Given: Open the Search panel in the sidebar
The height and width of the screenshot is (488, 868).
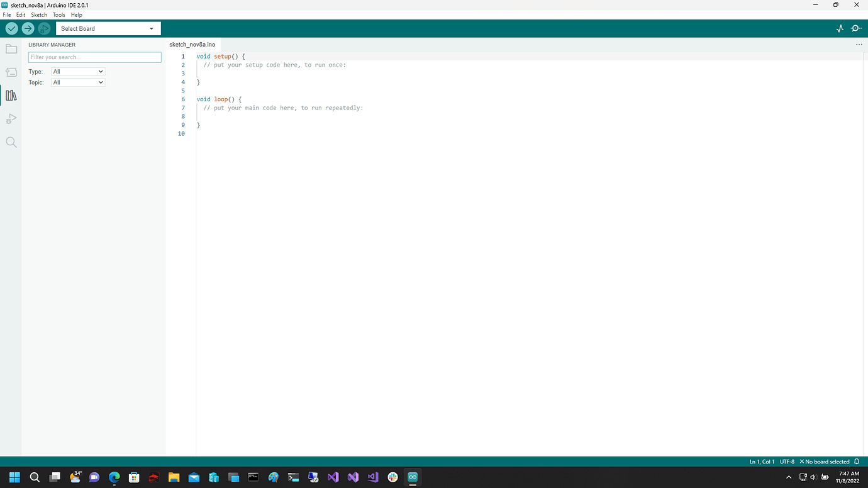Looking at the screenshot, I should tap(11, 141).
